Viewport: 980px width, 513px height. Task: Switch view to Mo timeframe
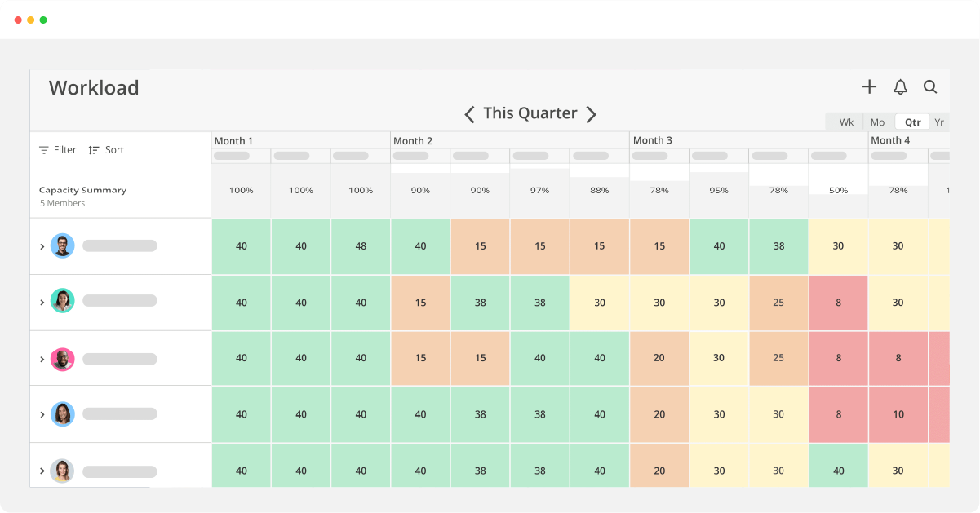click(x=877, y=122)
